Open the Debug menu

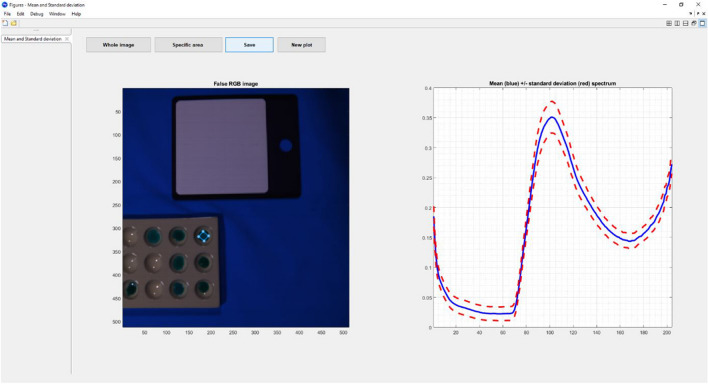[x=37, y=14]
